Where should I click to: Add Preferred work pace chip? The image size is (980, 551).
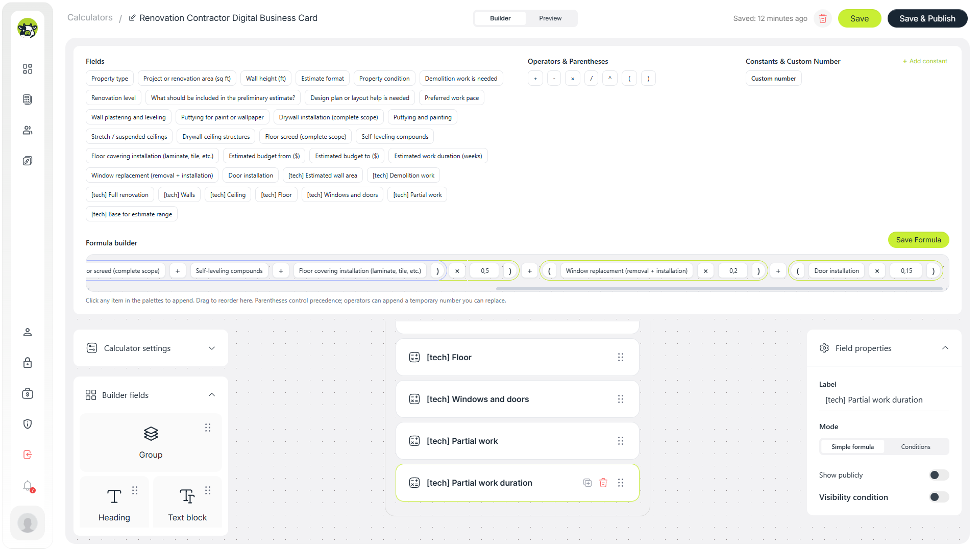click(x=452, y=98)
